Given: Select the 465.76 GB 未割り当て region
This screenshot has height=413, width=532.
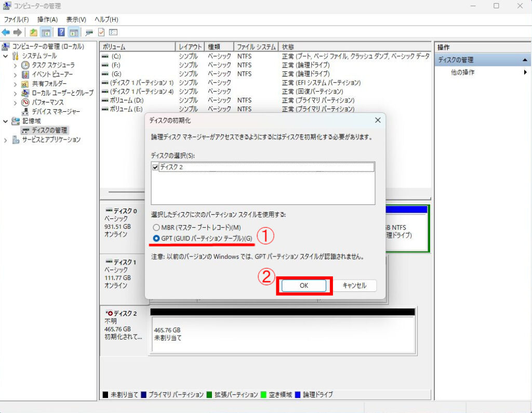Looking at the screenshot, I should (283, 334).
